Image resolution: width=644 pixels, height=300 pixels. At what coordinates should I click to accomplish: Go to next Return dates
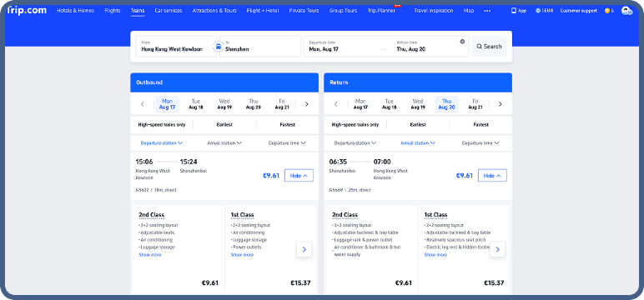click(500, 104)
